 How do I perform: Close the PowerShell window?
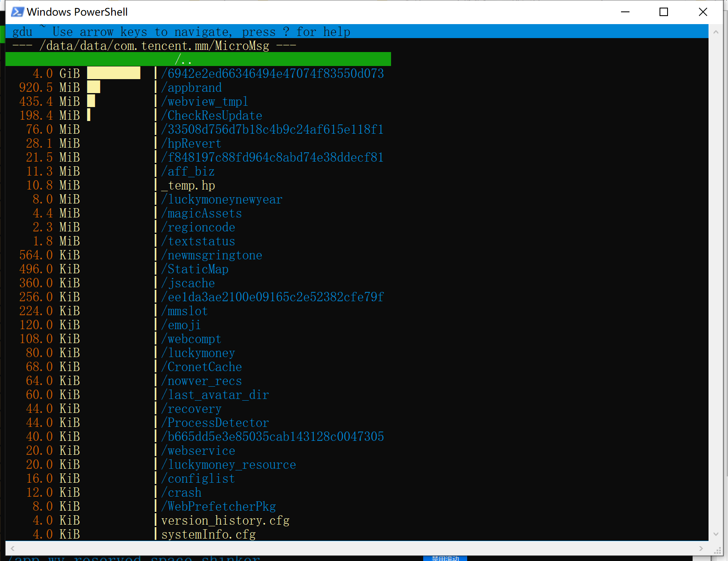[x=703, y=12]
